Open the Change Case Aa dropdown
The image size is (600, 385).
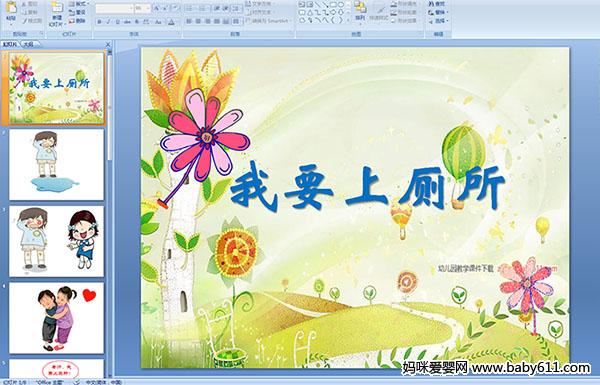pos(159,22)
